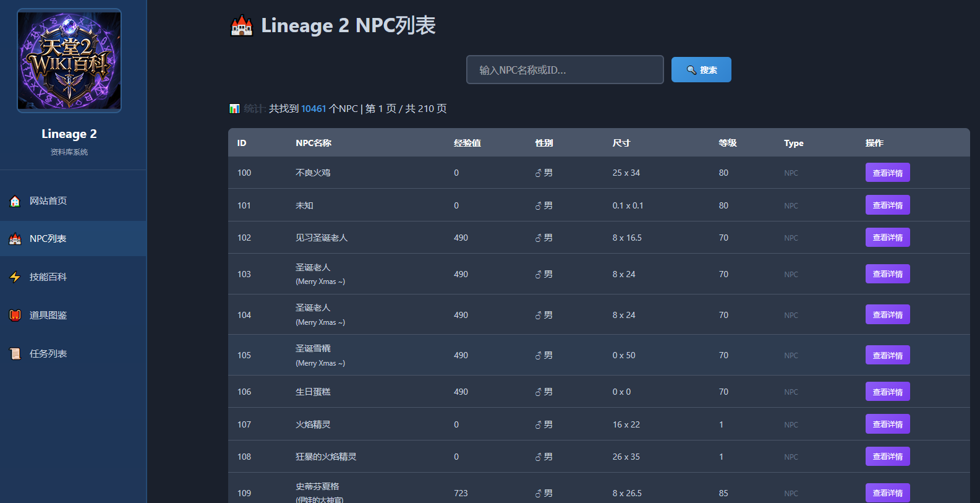The height and width of the screenshot is (503, 980).
Task: Click the lightning bolt icon for 技能百科
Action: click(15, 277)
